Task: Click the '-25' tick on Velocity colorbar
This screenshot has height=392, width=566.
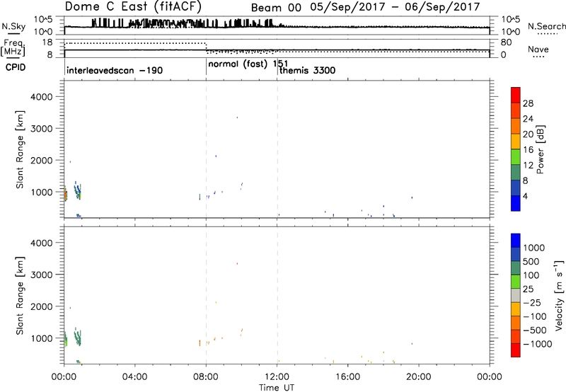Action: pyautogui.click(x=532, y=302)
